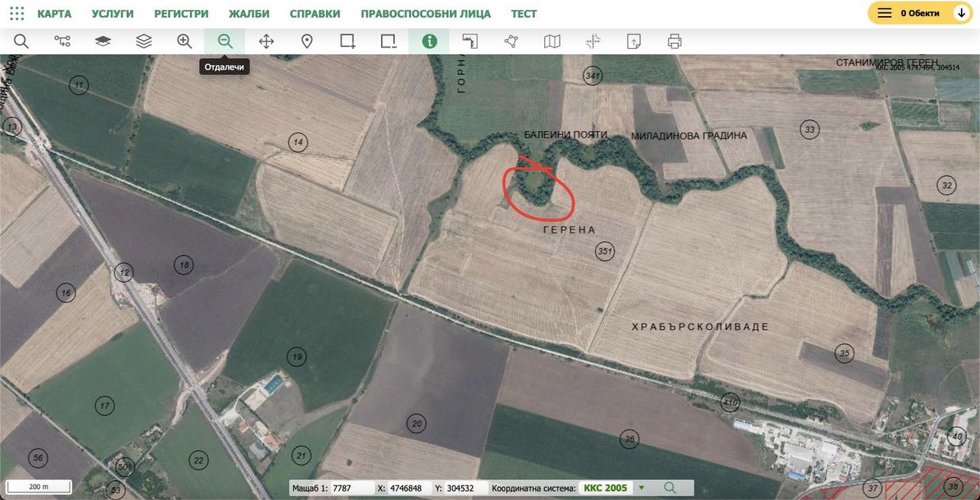
Task: Click parcel label 20 on map
Action: [416, 423]
